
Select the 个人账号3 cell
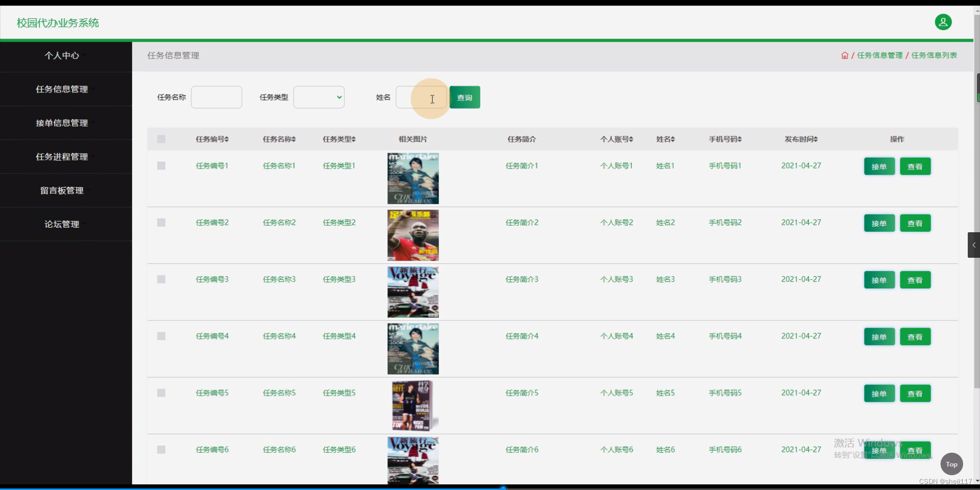click(617, 279)
